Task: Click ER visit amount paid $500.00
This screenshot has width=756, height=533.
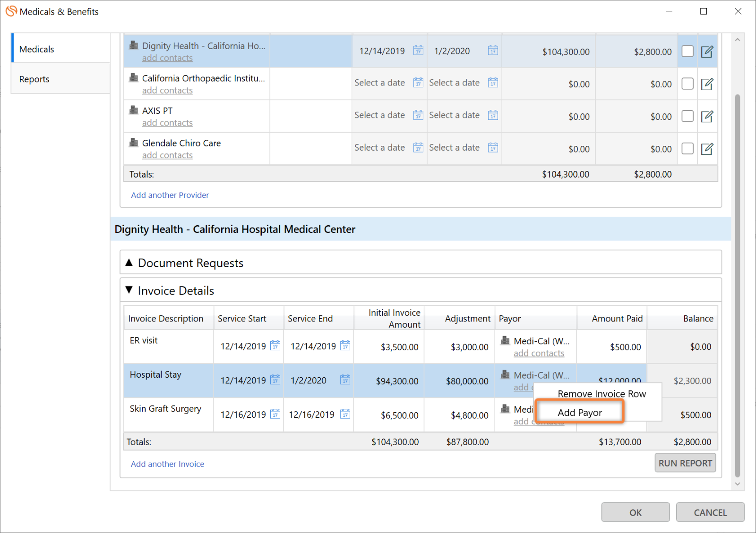Action: 626,347
